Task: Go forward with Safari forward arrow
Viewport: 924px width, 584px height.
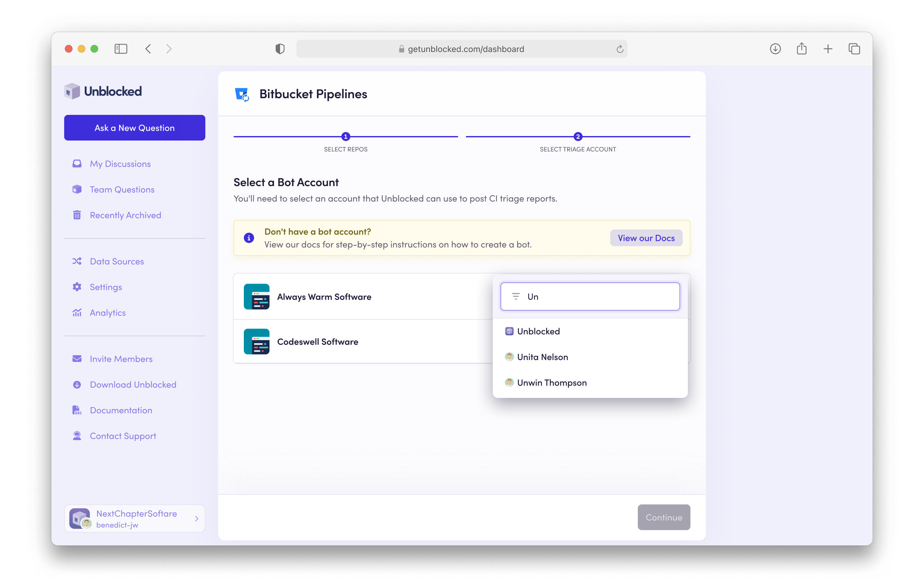Action: click(x=169, y=49)
